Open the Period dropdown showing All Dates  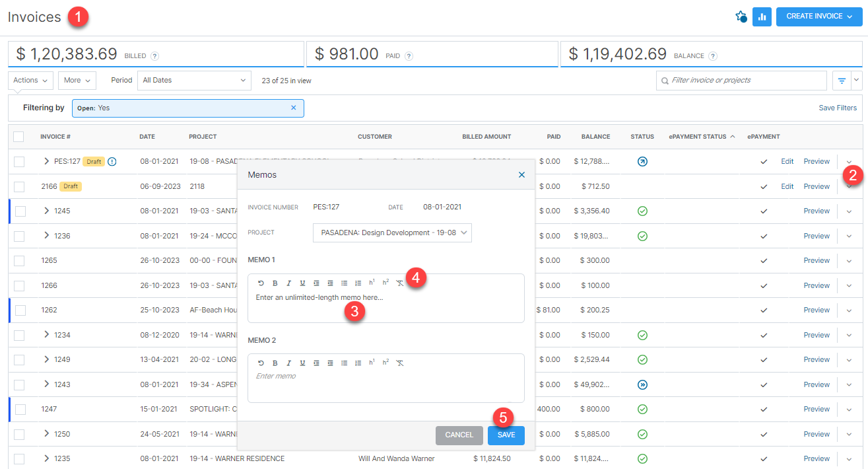(x=193, y=80)
